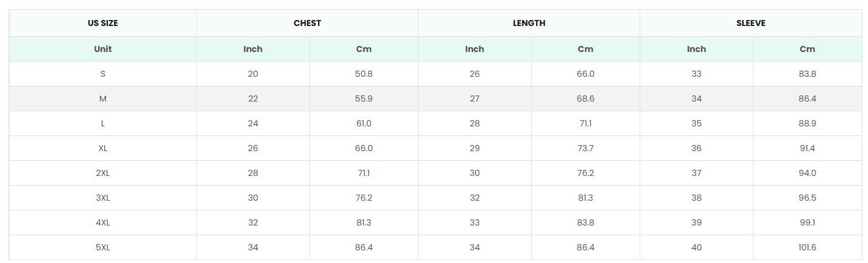
Task: Click the US SIZE column header
Action: pos(103,24)
